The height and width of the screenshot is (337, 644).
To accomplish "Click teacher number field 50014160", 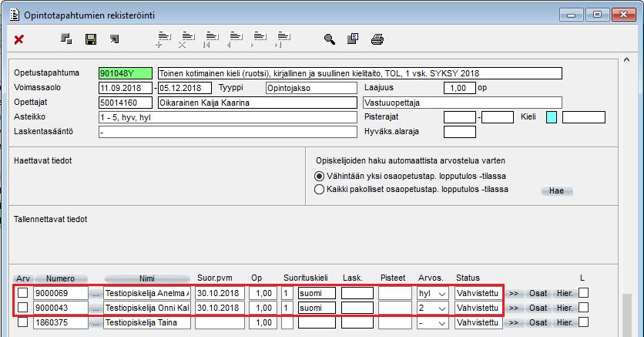I will pyautogui.click(x=126, y=103).
